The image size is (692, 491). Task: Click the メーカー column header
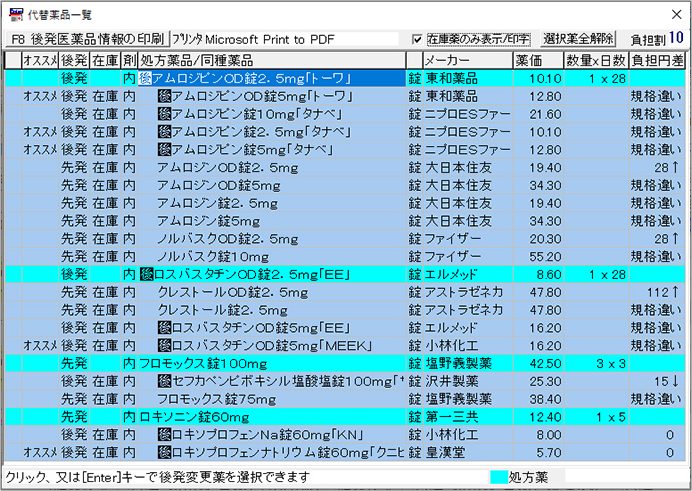pos(468,60)
